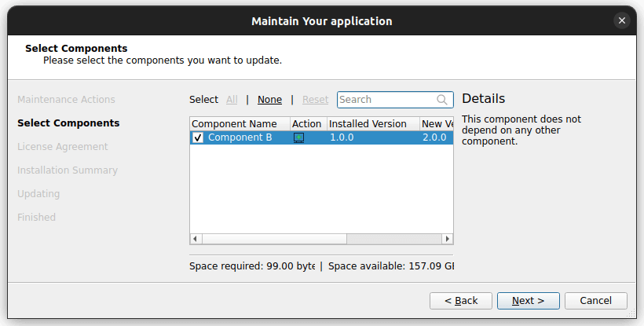Viewport: 644px width, 326px height.
Task: Click the Action column header
Action: (x=306, y=123)
